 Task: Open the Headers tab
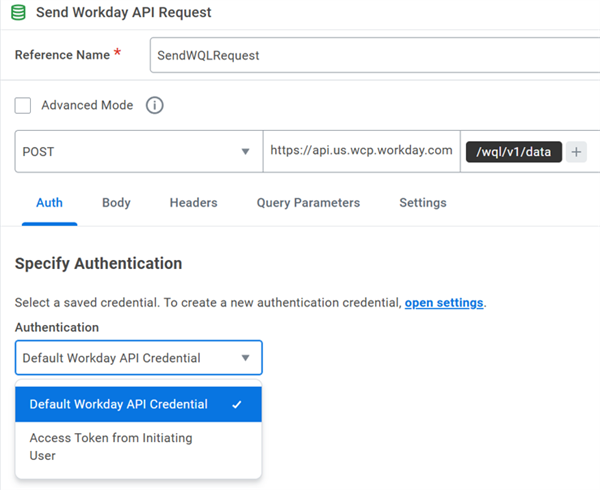(x=194, y=202)
